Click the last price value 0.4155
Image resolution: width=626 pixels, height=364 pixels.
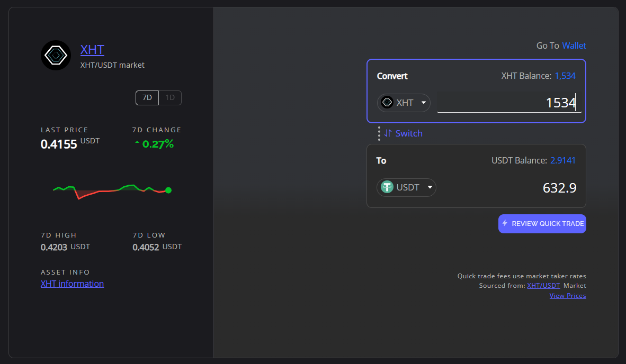coord(59,144)
